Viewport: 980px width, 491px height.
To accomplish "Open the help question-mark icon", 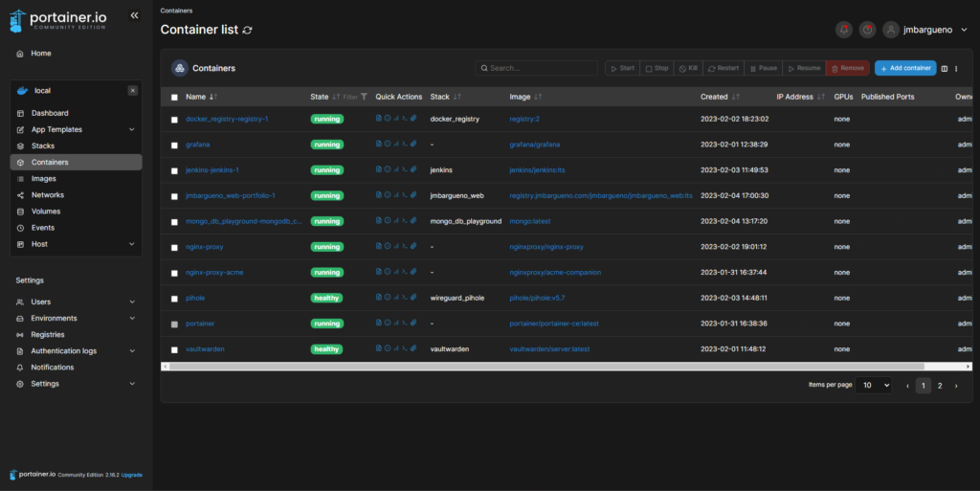I will tap(867, 30).
